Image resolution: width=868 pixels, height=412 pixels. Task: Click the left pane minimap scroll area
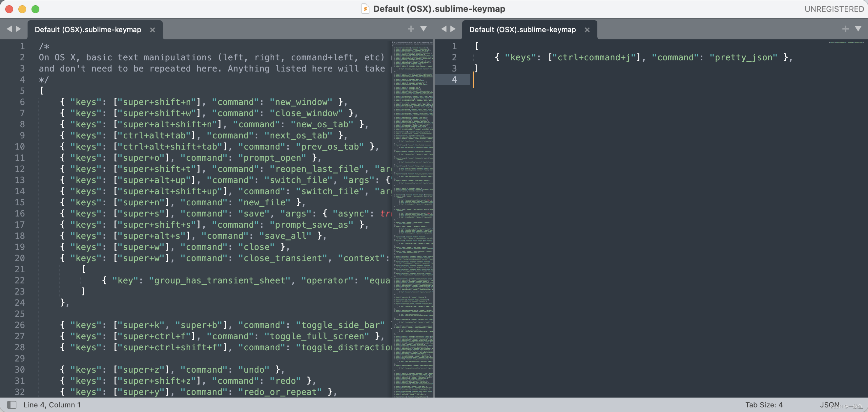tap(413, 202)
